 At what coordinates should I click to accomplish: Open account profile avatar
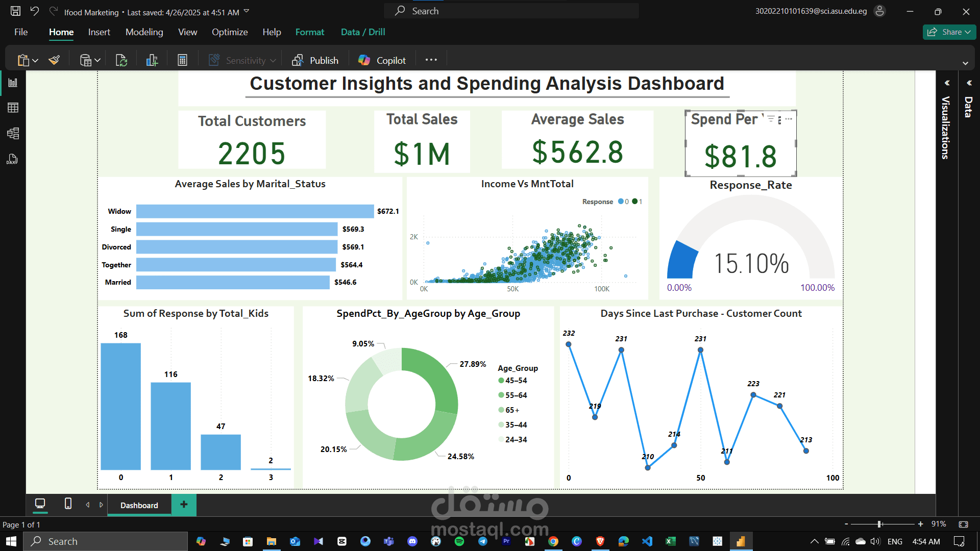pos(879,11)
